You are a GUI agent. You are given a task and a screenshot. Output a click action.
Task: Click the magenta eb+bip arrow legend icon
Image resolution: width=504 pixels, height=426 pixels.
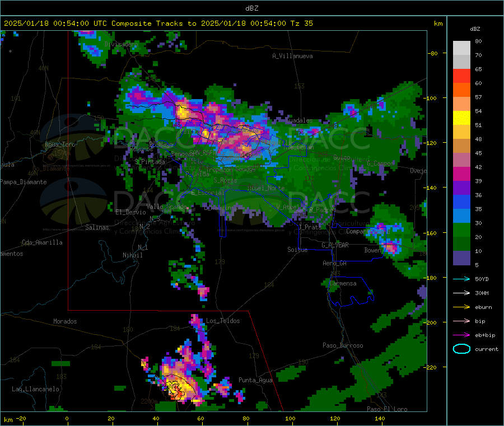[461, 335]
